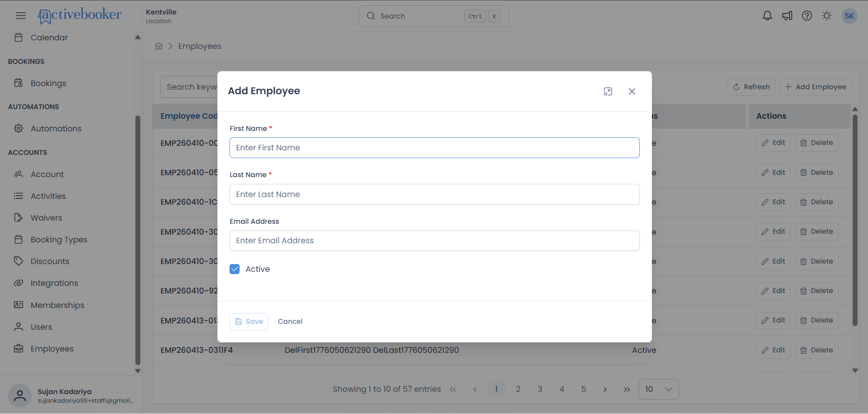Go to the previous page arrow
Screen dimensions: 868x414
[475, 390]
